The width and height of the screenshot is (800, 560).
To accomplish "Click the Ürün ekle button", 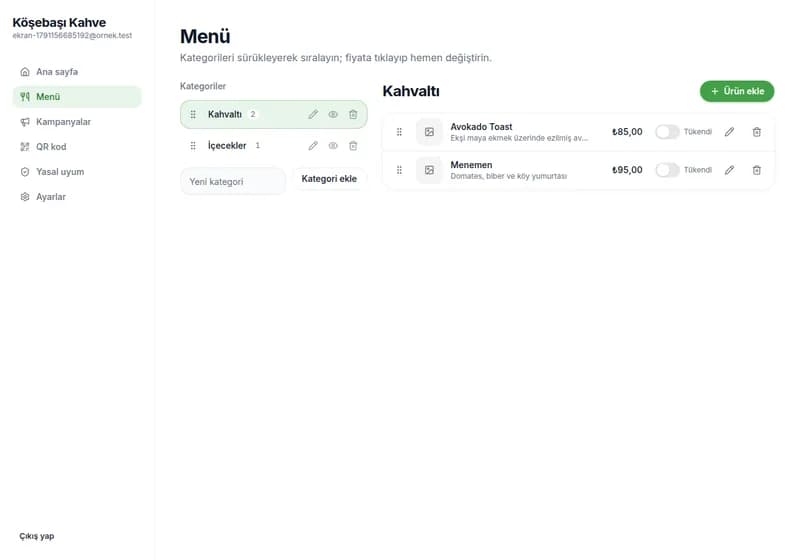I will click(x=737, y=91).
